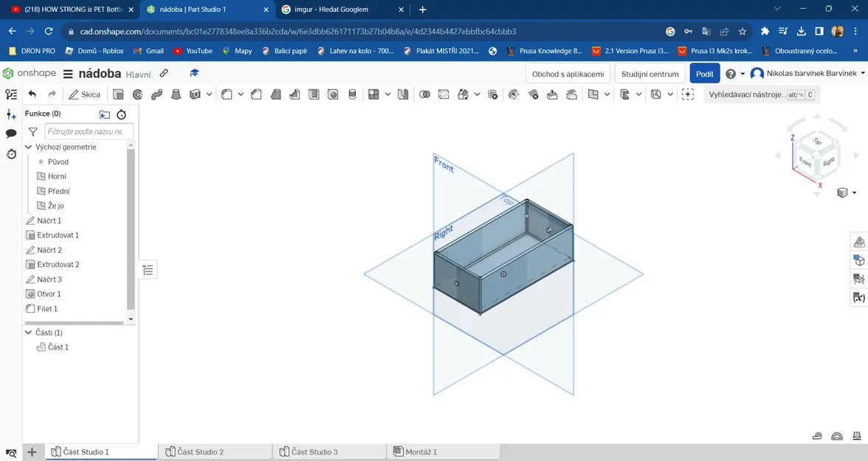Select the Move face tool
868x461 pixels.
point(552,94)
